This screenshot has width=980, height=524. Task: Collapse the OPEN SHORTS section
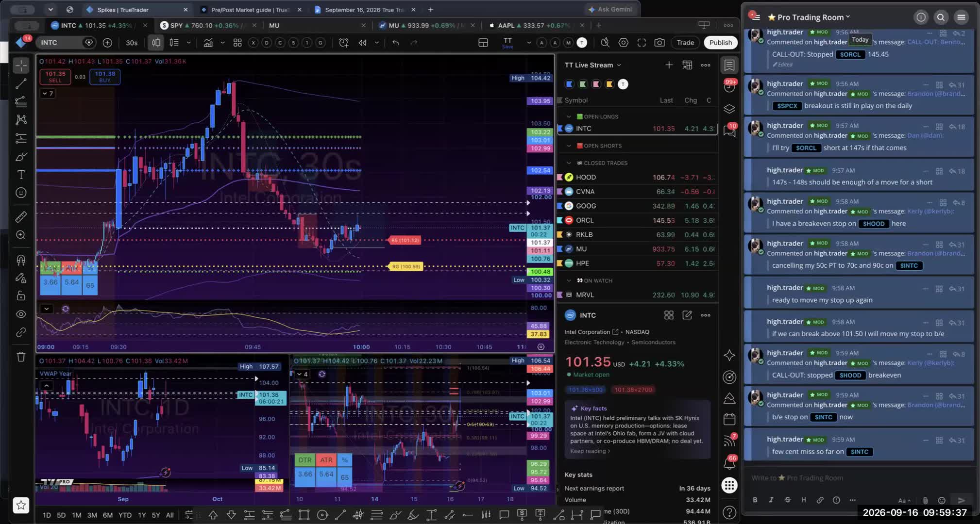(569, 146)
